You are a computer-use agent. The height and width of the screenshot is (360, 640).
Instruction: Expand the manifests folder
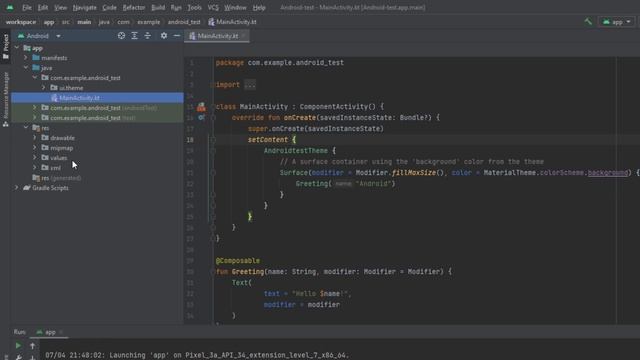tap(26, 58)
